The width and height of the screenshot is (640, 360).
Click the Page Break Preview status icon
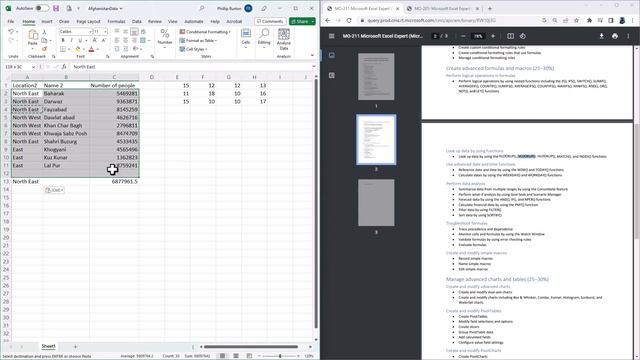point(249,356)
